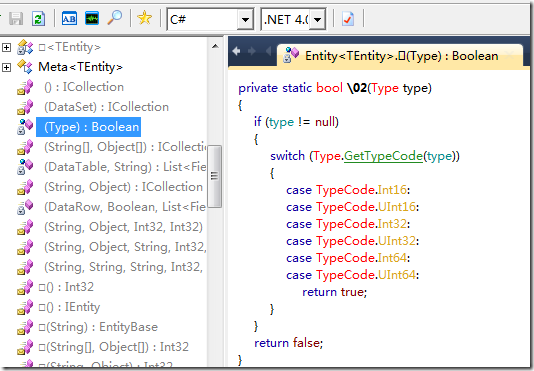
Task: Open the C# language dropdown
Action: tap(245, 20)
